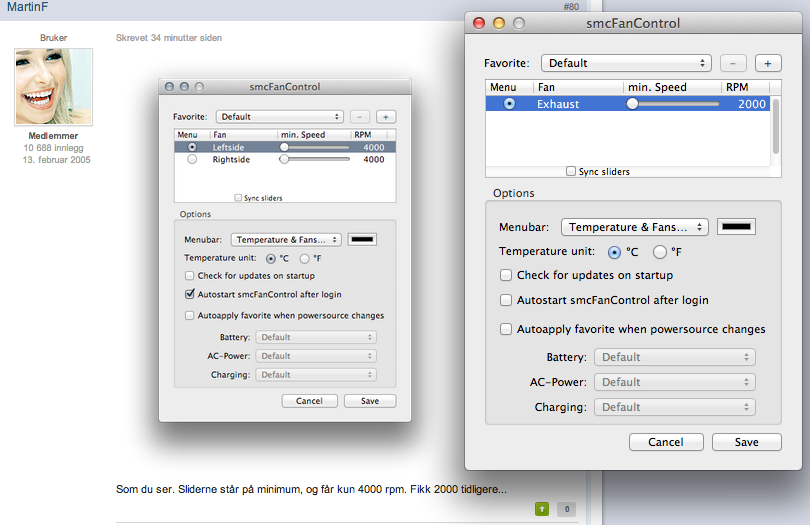The image size is (810, 525).
Task: Enable Autostart smcFanControl after login, large window
Action: [x=506, y=300]
